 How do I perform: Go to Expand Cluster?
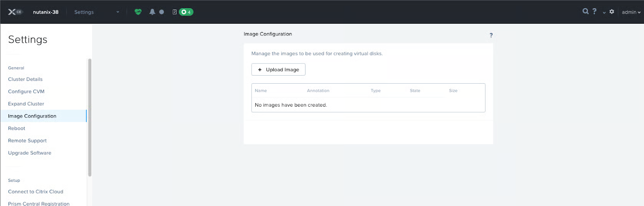coord(26,104)
